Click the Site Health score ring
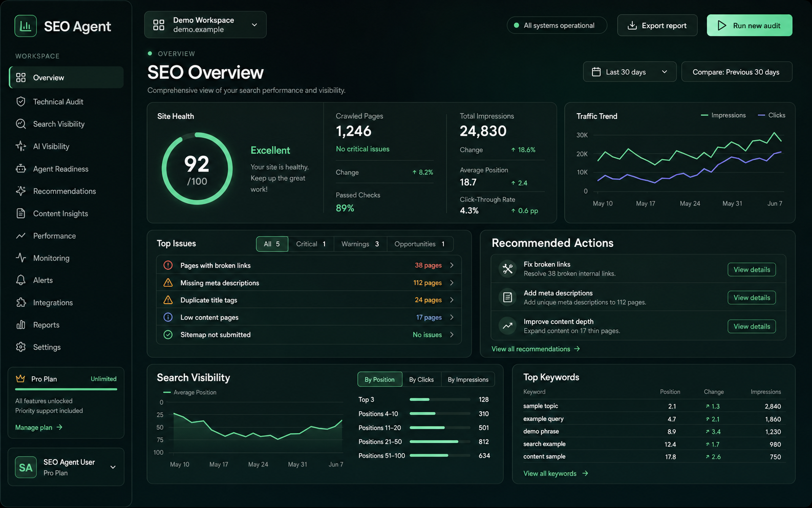Screen dimensions: 812x508 197,168
